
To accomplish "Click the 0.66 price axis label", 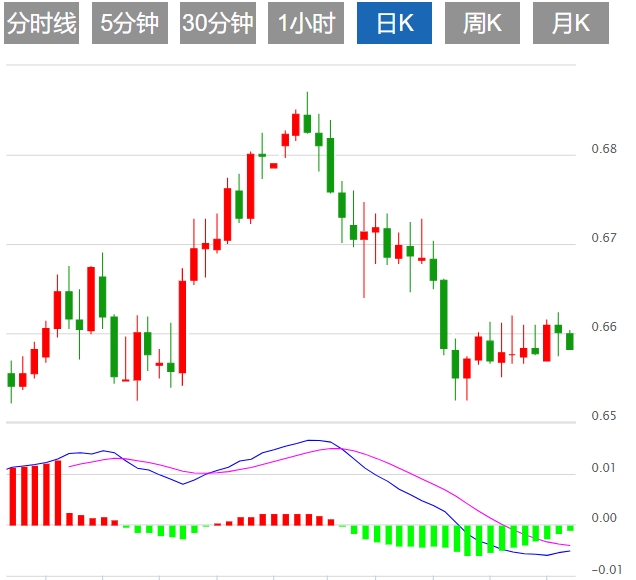I will (x=604, y=327).
